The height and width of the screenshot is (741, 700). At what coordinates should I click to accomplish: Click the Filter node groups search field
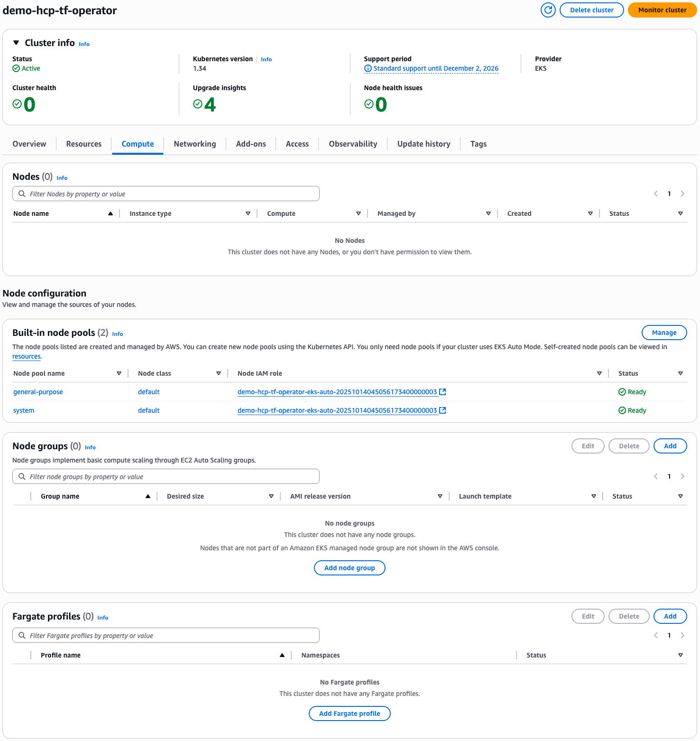[166, 476]
